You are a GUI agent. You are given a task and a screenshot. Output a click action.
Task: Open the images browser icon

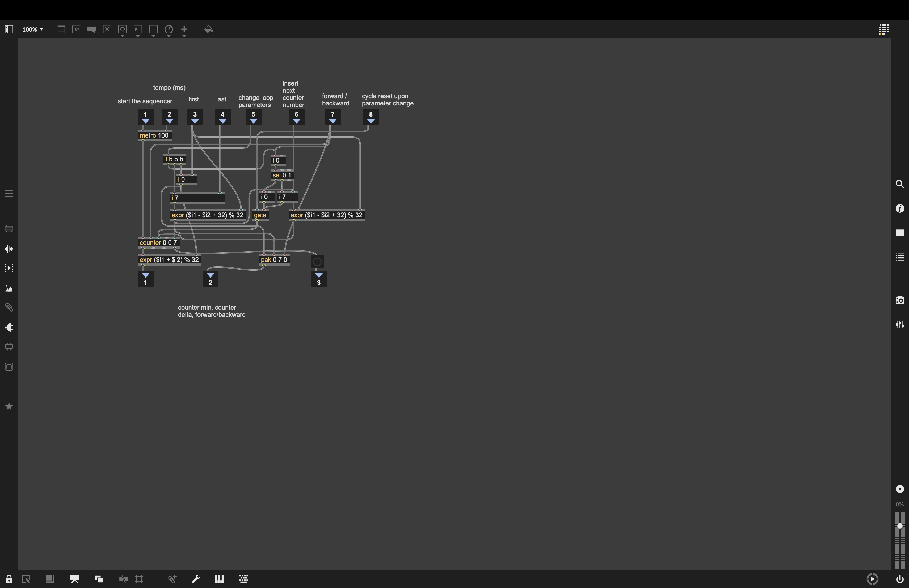9,288
